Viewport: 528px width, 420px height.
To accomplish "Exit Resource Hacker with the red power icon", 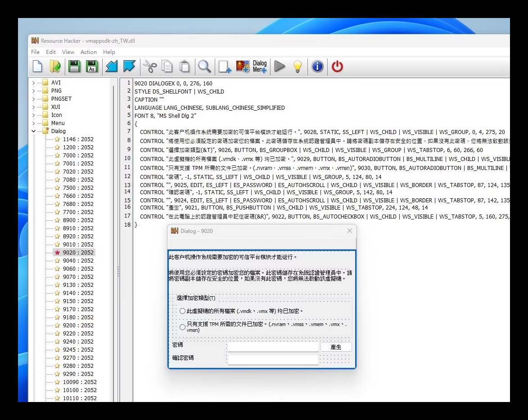I will [x=337, y=66].
